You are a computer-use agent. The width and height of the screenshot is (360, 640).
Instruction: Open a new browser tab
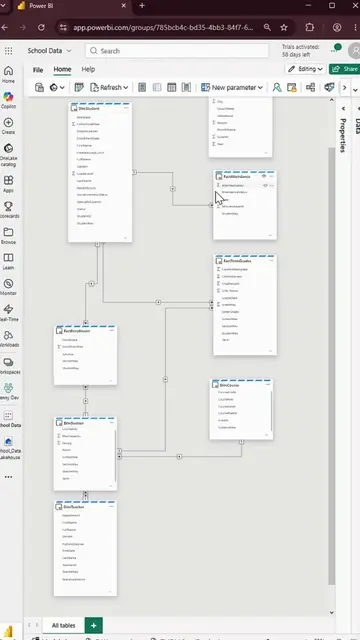142,6
